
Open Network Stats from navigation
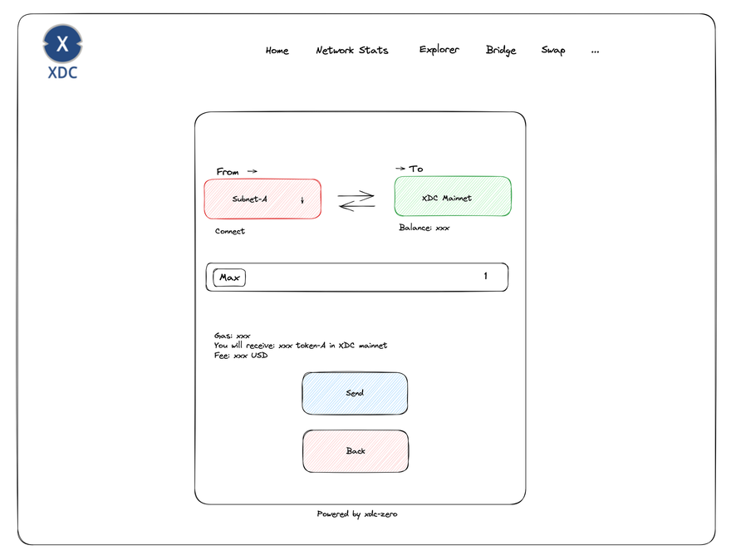click(x=351, y=51)
